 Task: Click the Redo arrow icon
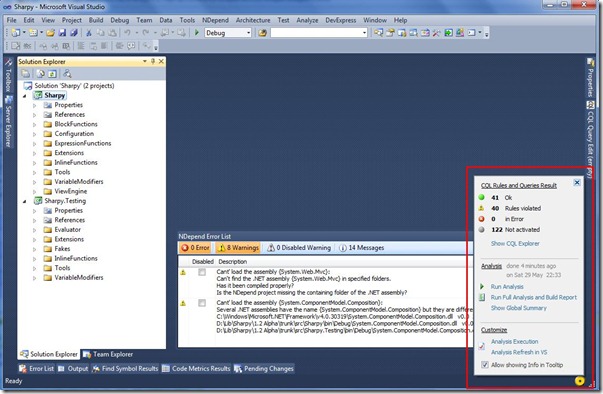tap(146, 33)
